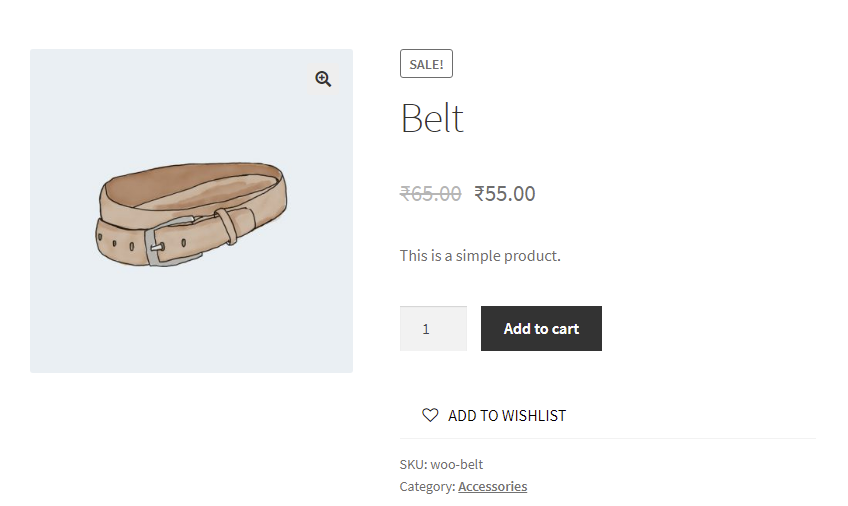The image size is (848, 506).
Task: Click the SKU woo-belt text
Action: 441,464
